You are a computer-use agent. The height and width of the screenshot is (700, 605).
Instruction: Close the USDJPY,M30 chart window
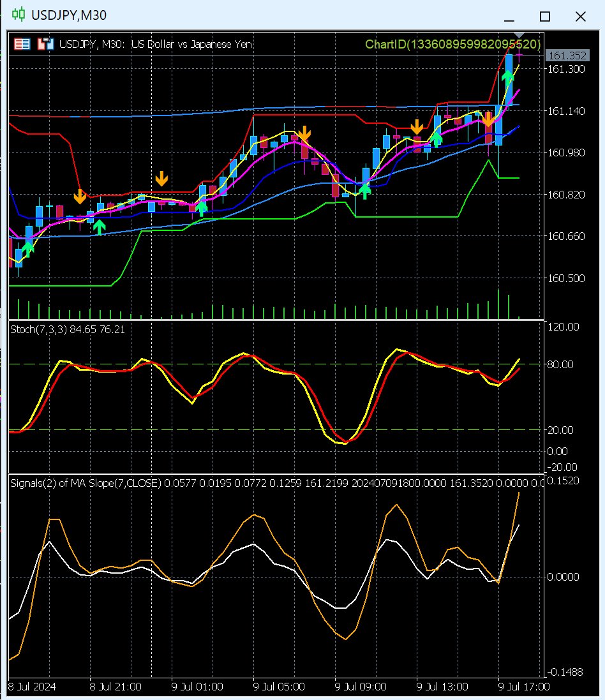point(581,17)
